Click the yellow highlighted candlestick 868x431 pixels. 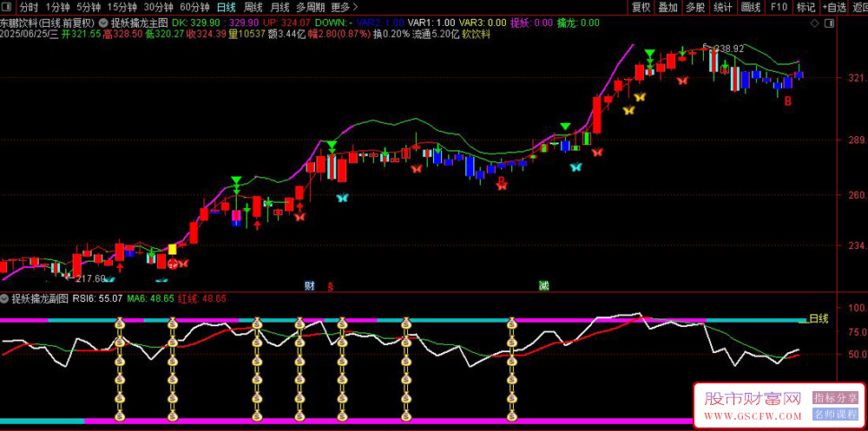(x=172, y=250)
